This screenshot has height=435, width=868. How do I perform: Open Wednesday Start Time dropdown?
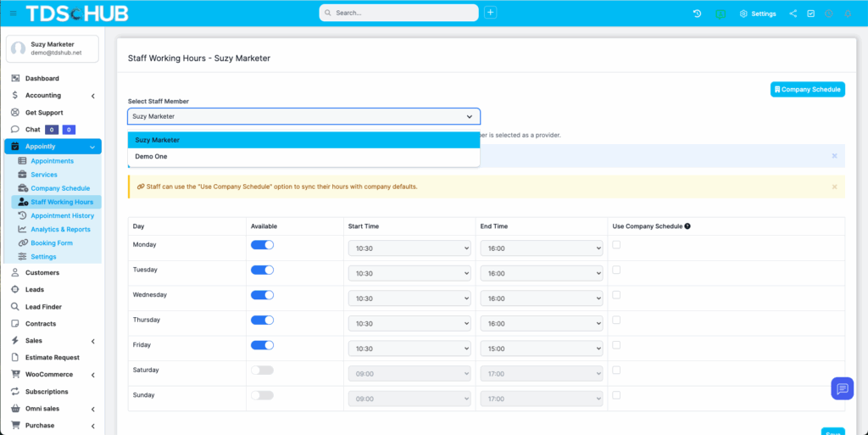pyautogui.click(x=409, y=298)
